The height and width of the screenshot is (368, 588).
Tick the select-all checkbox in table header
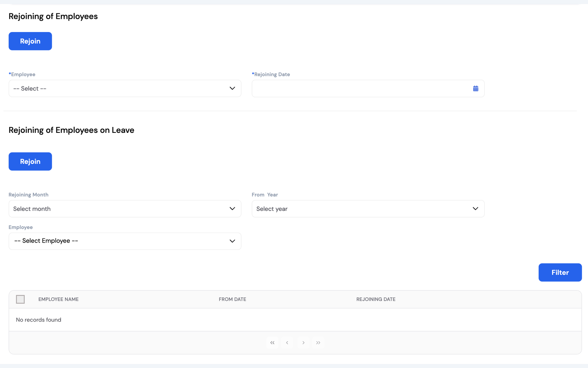[x=20, y=299]
